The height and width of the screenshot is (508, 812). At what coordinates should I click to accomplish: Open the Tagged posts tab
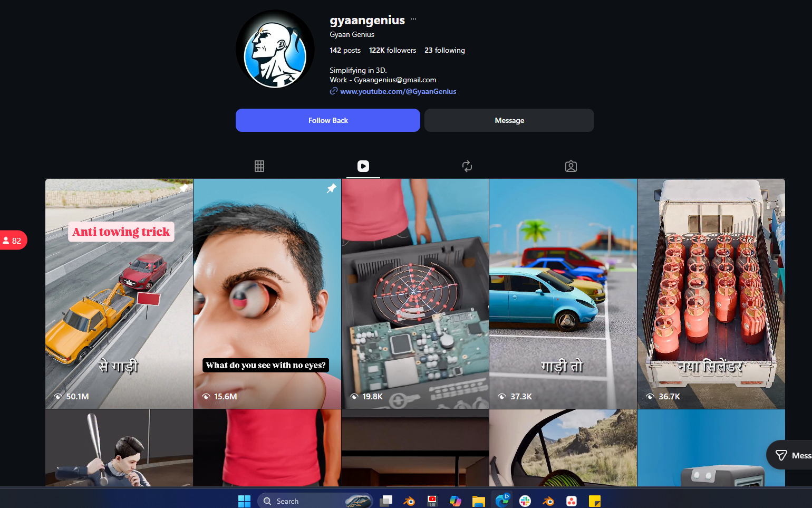pos(571,166)
